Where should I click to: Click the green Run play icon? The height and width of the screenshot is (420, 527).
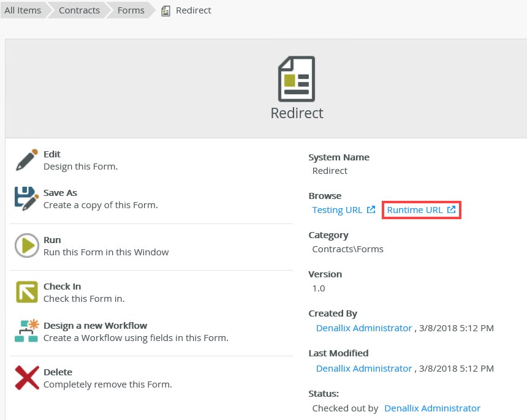click(27, 246)
